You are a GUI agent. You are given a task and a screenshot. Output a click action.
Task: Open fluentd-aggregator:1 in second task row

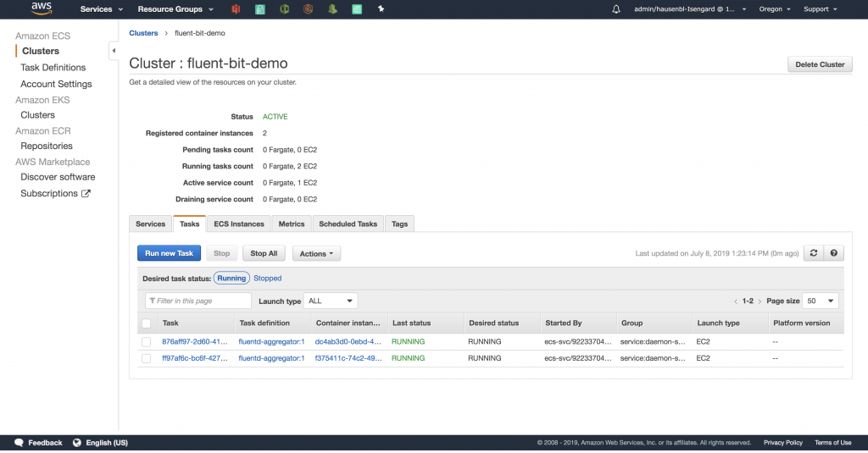[x=271, y=358]
